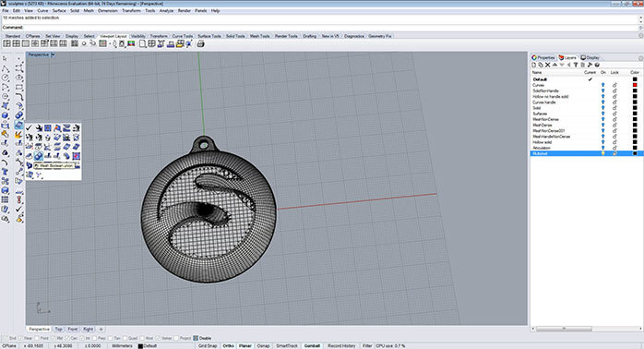Open the Layers panel help icon
Image resolution: width=644 pixels, height=349 pixels.
coord(597,65)
